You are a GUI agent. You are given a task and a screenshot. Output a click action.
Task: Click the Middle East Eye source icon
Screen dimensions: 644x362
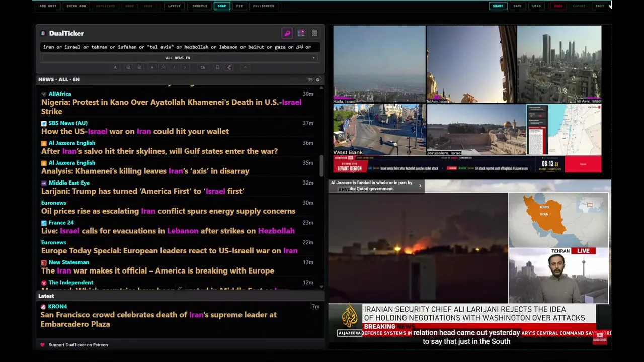[44, 183]
